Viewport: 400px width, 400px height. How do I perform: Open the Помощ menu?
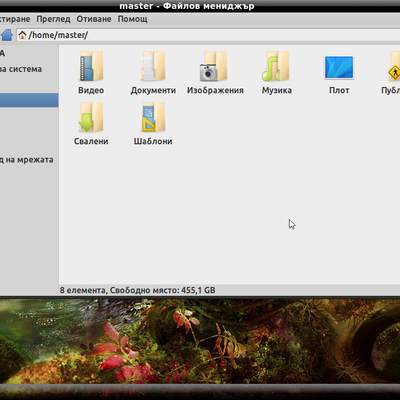(x=133, y=19)
